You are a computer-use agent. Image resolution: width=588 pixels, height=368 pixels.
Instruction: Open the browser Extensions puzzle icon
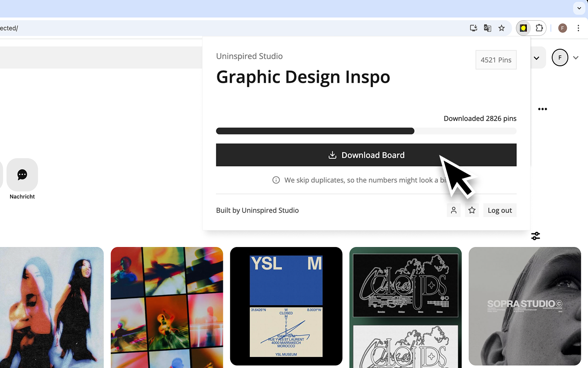(x=539, y=28)
